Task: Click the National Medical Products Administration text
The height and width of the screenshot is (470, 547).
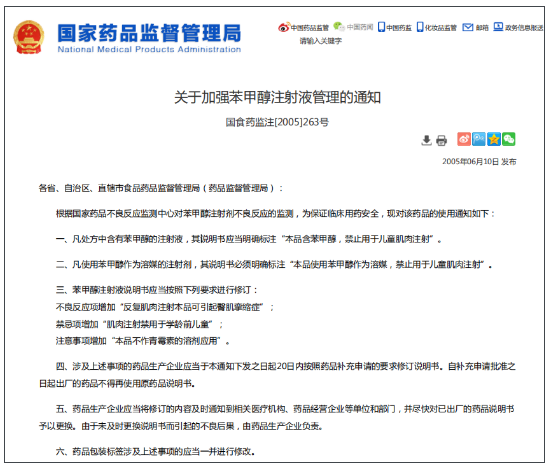Action: click(x=149, y=49)
